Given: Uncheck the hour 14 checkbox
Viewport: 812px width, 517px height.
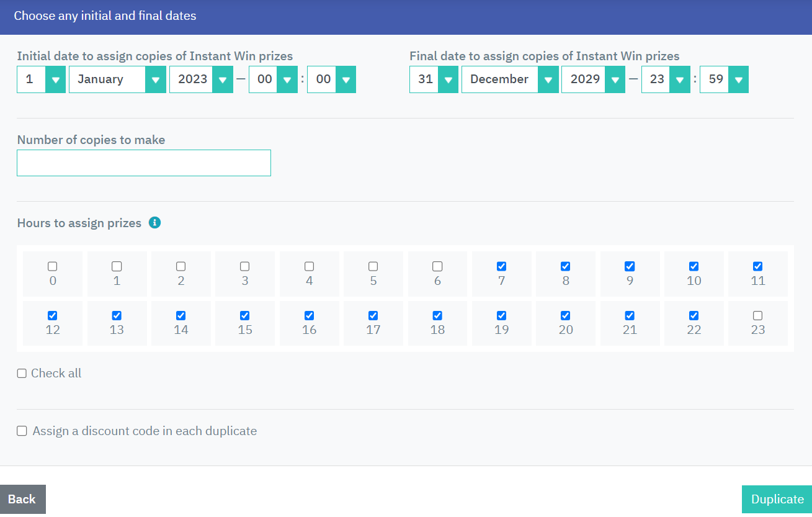Looking at the screenshot, I should click(181, 315).
